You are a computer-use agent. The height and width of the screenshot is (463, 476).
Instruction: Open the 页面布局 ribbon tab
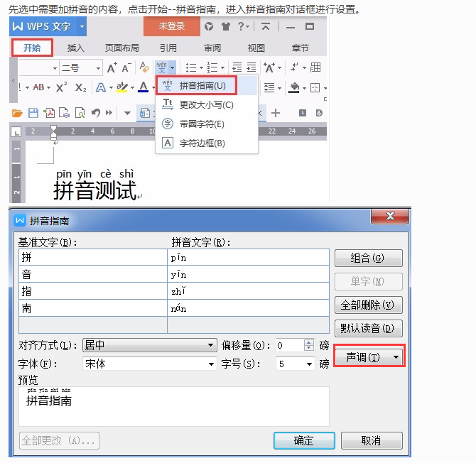tap(123, 48)
